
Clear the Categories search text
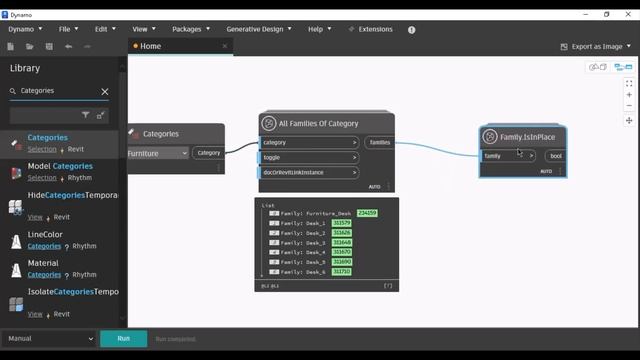click(x=105, y=91)
